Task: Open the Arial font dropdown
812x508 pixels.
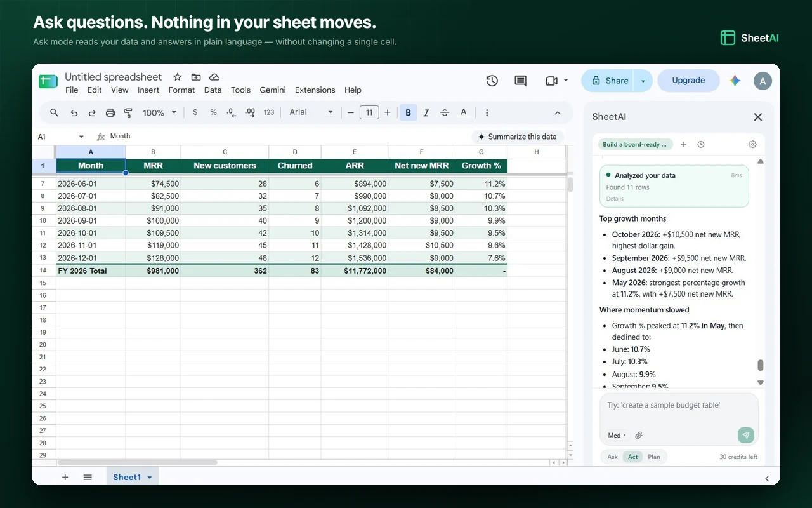Action: point(311,112)
